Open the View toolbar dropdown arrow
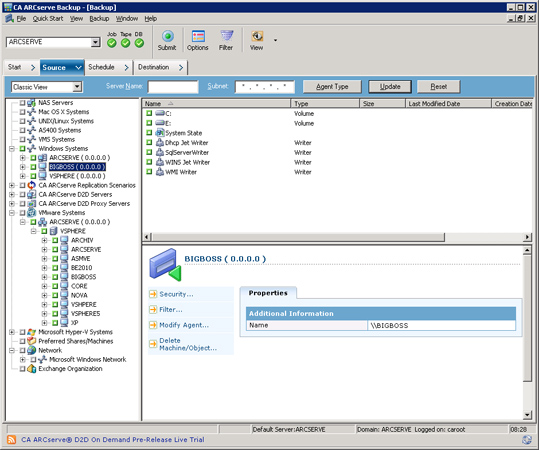Viewport: 539px width, 450px height. click(x=275, y=40)
